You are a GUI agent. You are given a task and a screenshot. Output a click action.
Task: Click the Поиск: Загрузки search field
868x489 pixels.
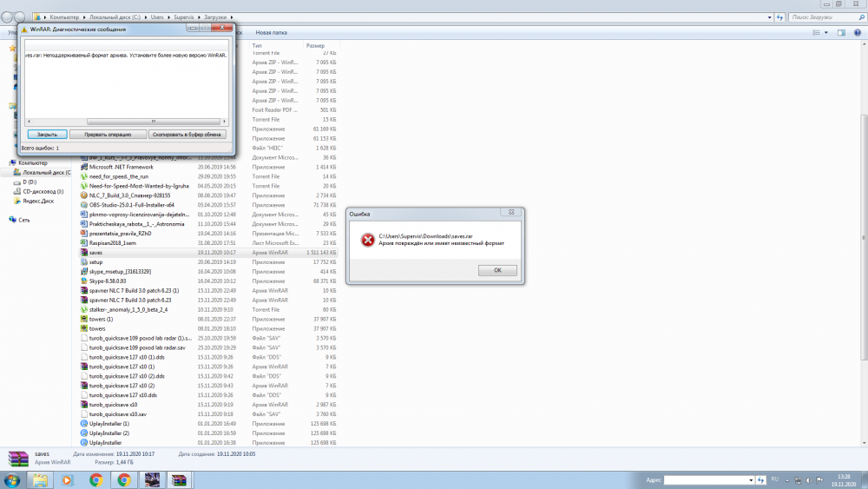click(x=823, y=17)
